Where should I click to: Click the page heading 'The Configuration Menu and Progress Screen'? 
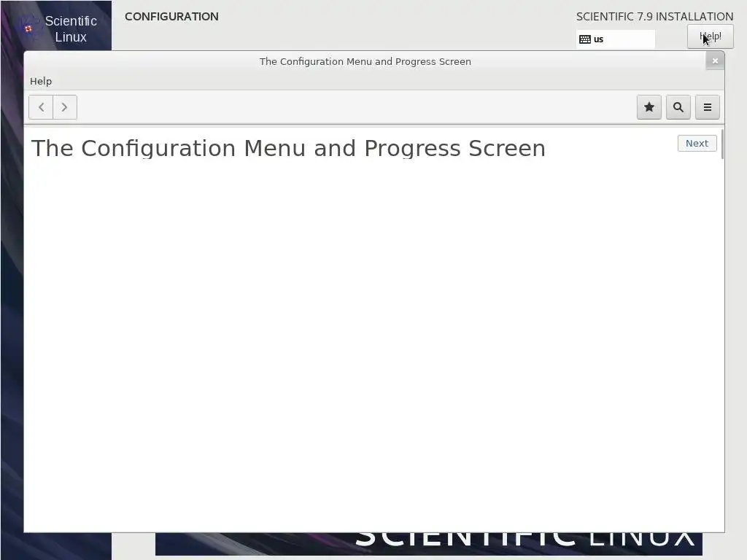288,148
